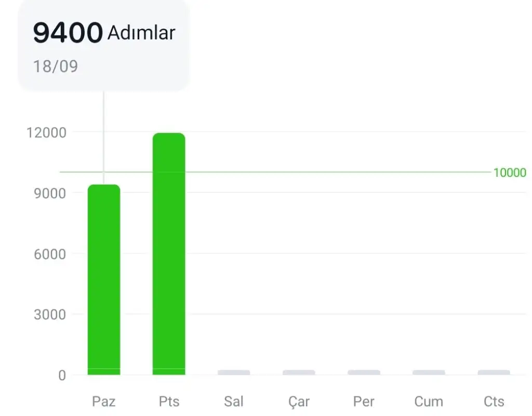Pick the Cum day label

pyautogui.click(x=429, y=401)
